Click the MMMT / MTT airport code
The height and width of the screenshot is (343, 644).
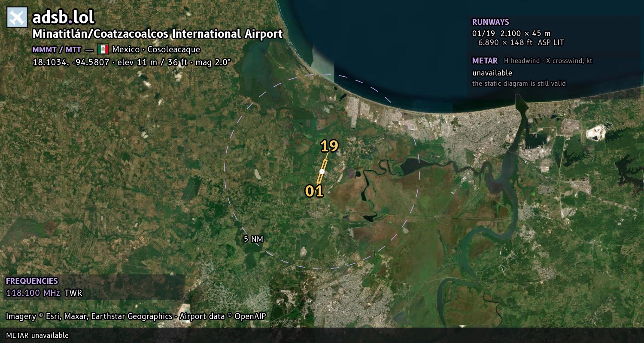pyautogui.click(x=57, y=49)
